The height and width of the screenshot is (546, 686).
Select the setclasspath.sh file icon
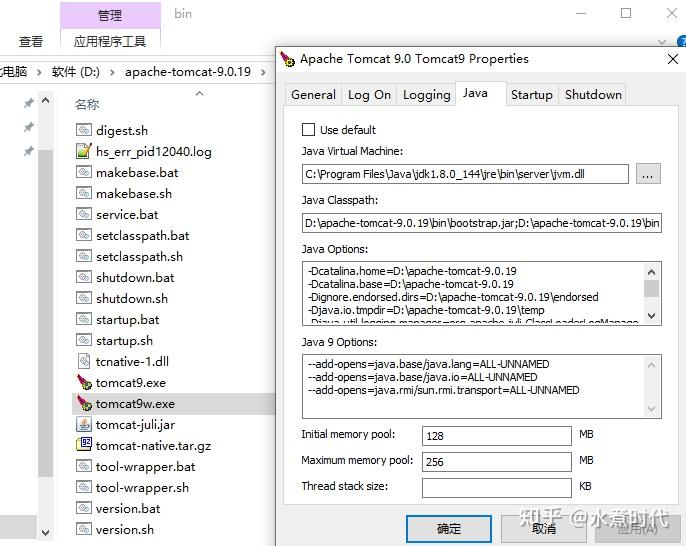coord(84,256)
